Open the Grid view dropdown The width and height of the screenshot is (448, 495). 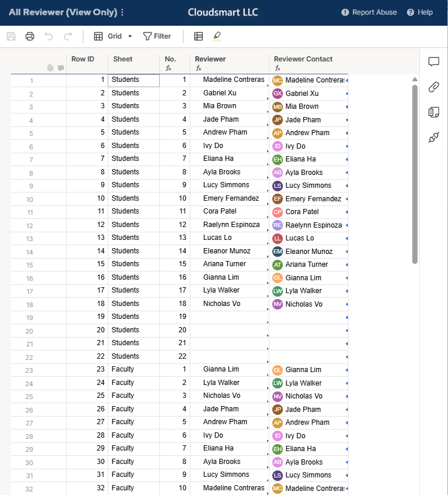pos(113,36)
